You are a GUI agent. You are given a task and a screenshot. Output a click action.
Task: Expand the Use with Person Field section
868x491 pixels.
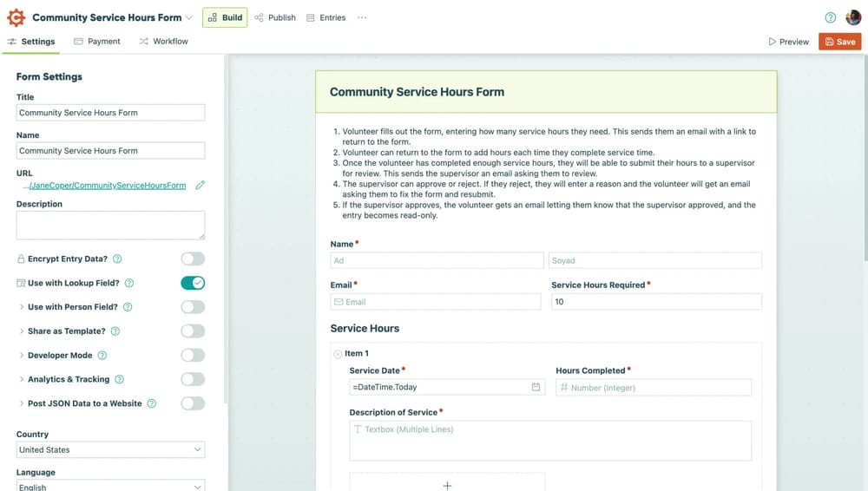pyautogui.click(x=22, y=307)
